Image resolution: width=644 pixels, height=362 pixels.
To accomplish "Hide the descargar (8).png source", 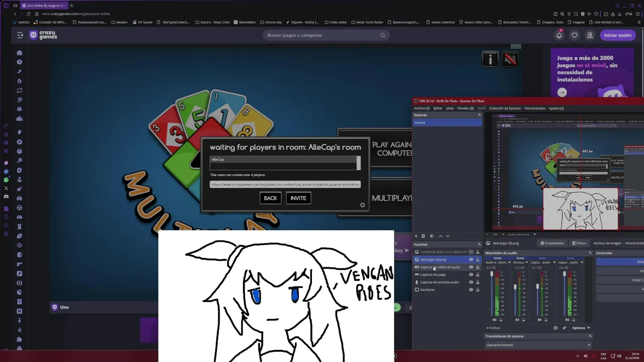I will click(x=471, y=259).
